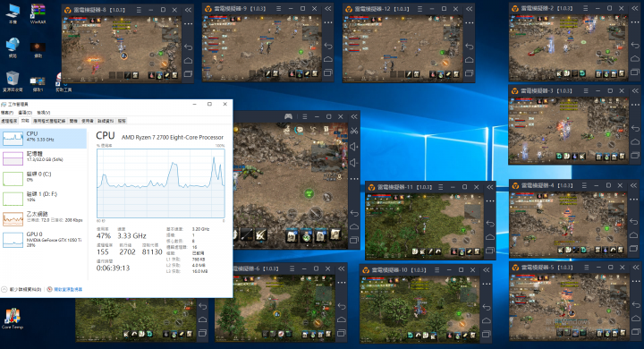Open recent apps button in center emulator

click(354, 240)
